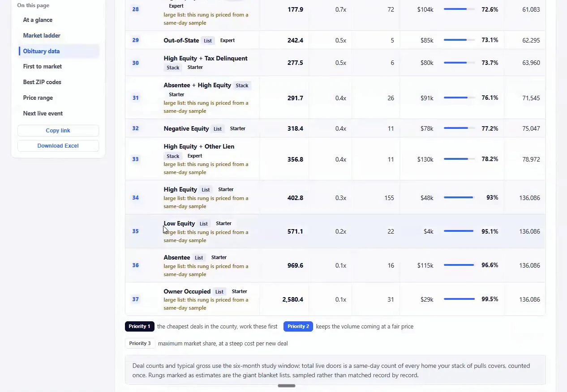
Task: Click the horizontal scrollbar handle at bottom
Action: 287,386
